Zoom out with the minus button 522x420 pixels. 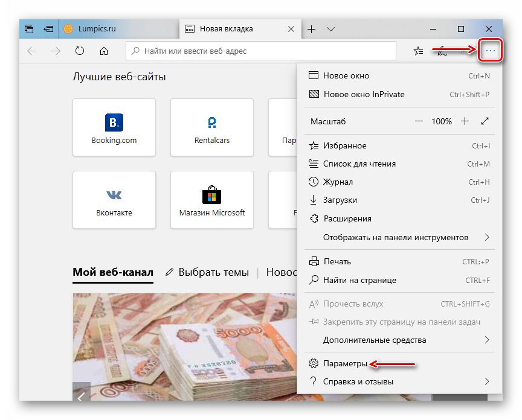tap(419, 121)
